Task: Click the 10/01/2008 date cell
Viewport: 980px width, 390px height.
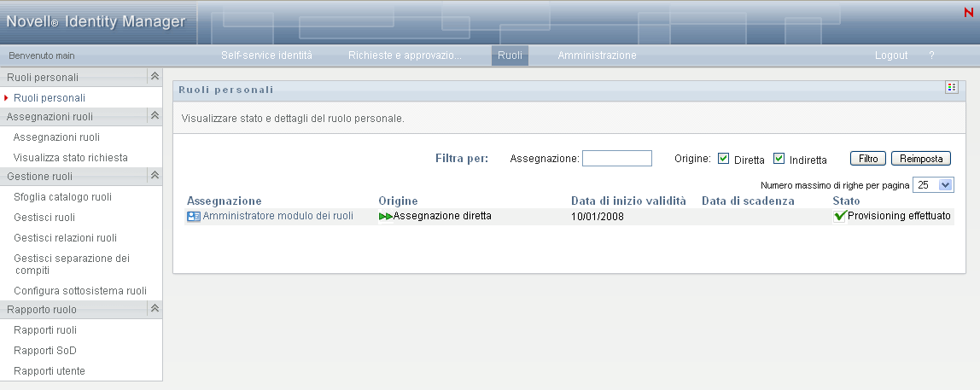Action: pos(598,217)
